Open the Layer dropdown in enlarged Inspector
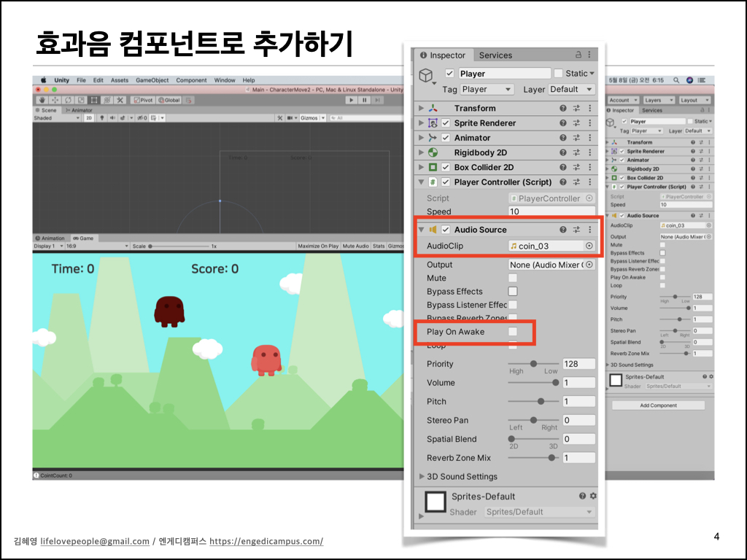 tap(571, 89)
